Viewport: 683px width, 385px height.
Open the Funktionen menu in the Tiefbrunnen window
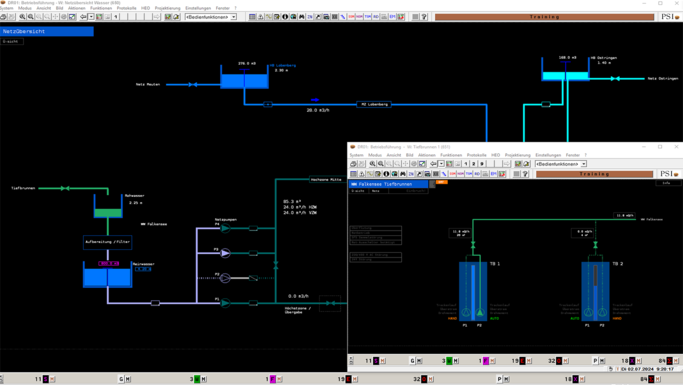pyautogui.click(x=451, y=155)
